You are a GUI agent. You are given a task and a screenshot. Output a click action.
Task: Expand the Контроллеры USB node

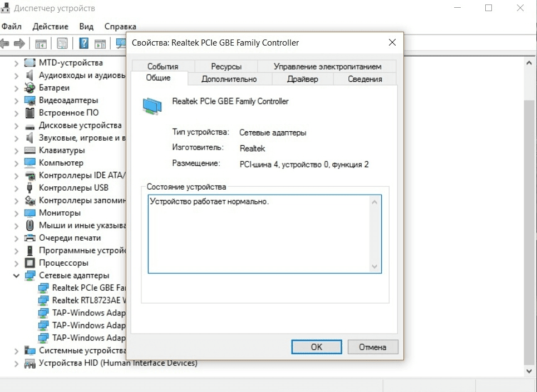pyautogui.click(x=17, y=188)
